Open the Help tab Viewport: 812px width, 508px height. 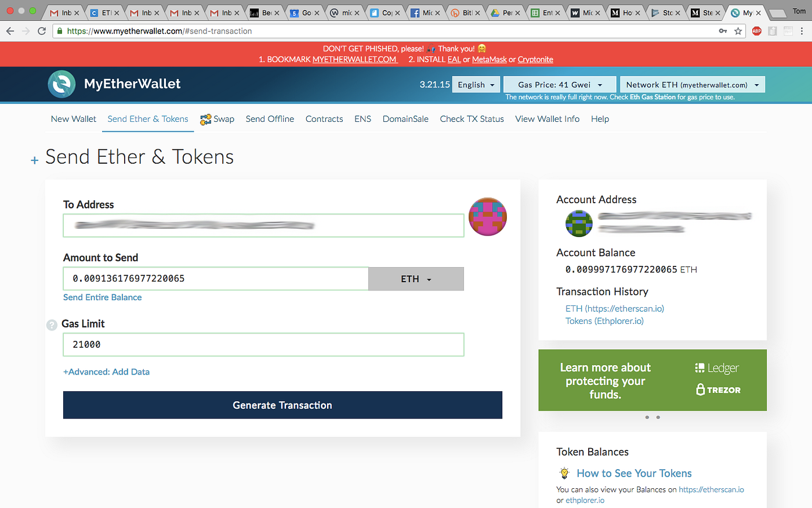click(600, 119)
